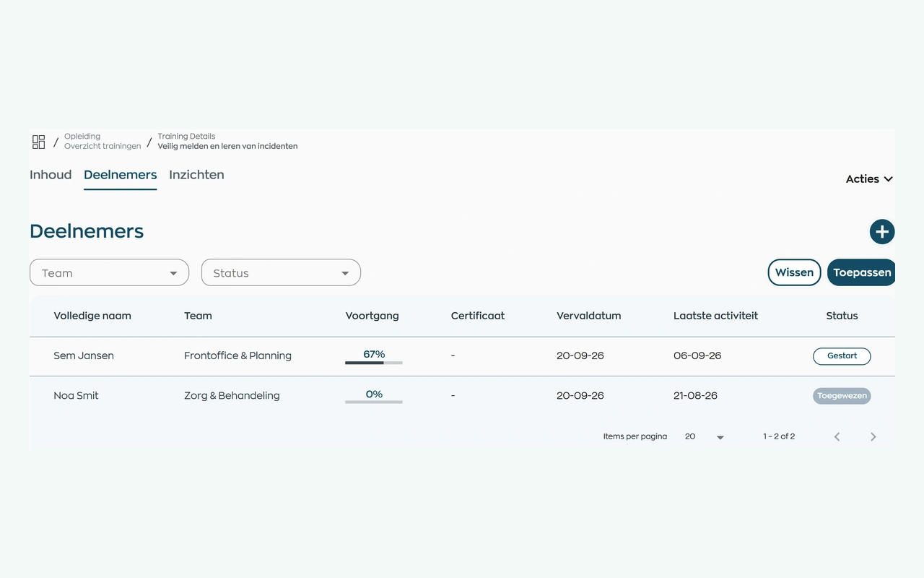
Task: Select participant name Noa Smit
Action: click(76, 396)
